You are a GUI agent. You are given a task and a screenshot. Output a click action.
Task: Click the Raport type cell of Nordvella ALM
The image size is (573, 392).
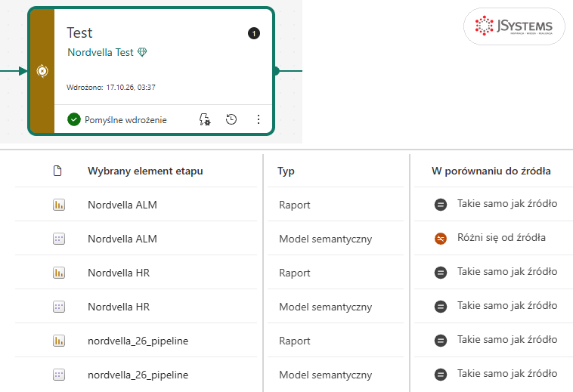pyautogui.click(x=295, y=205)
